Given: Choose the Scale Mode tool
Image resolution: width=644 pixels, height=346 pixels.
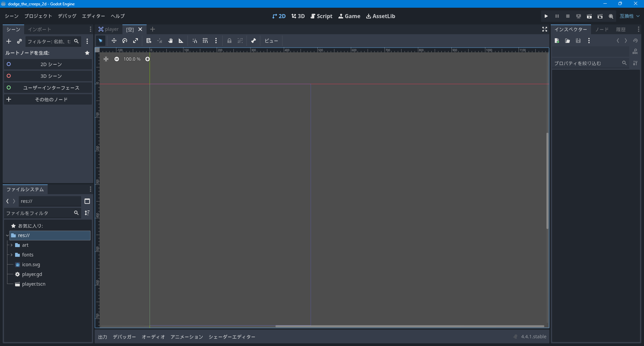Looking at the screenshot, I should point(136,41).
